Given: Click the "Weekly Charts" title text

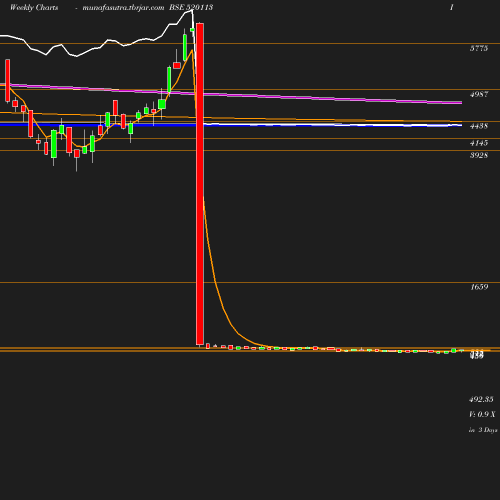Looking at the screenshot, I should (34, 7).
